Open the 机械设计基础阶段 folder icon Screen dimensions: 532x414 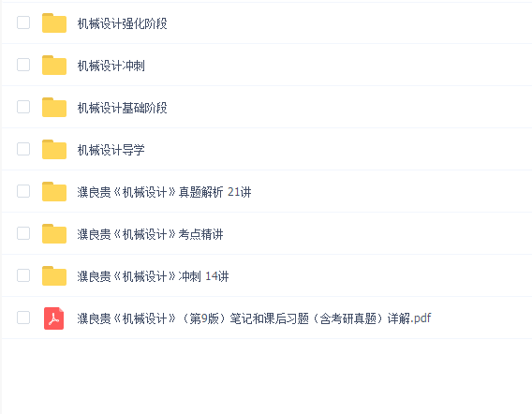(x=54, y=107)
